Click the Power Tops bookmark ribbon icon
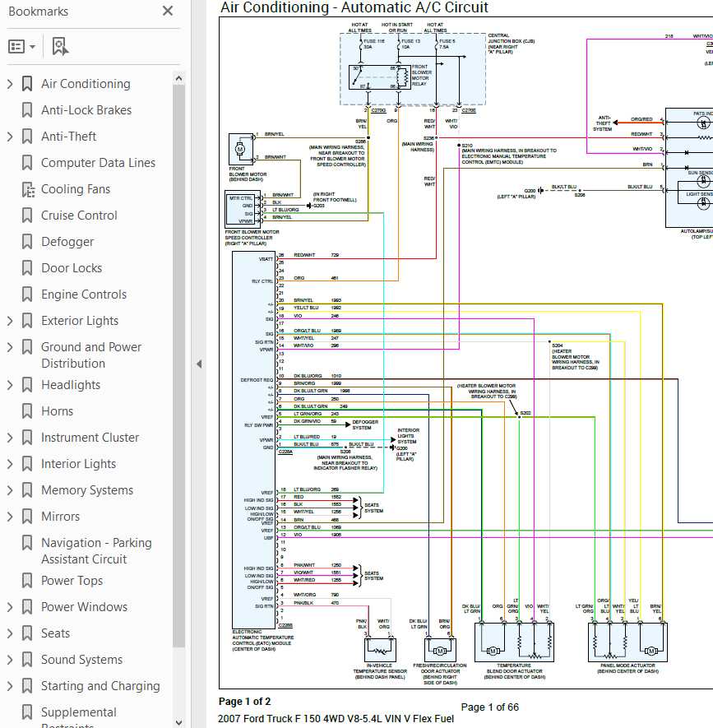This screenshot has width=713, height=728. click(x=27, y=581)
